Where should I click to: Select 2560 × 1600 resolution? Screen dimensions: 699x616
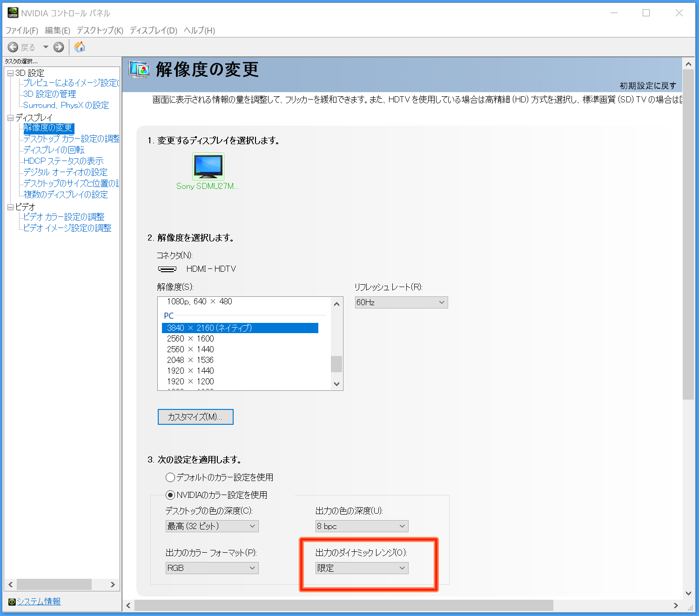click(190, 339)
